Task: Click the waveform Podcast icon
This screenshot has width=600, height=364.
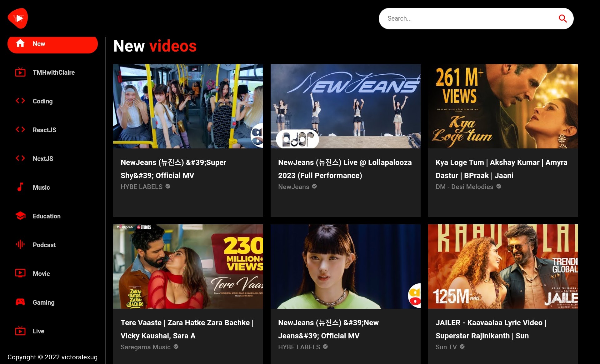Action: pyautogui.click(x=20, y=245)
